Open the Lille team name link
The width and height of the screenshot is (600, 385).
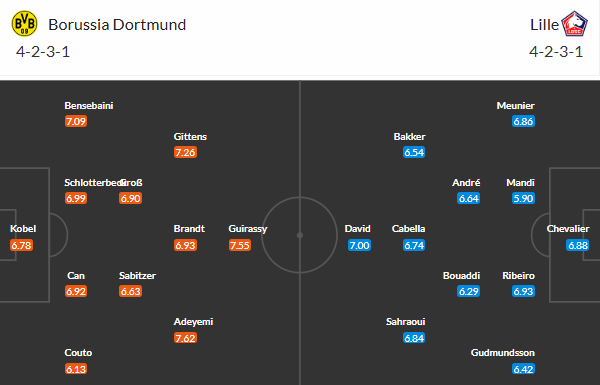point(545,25)
